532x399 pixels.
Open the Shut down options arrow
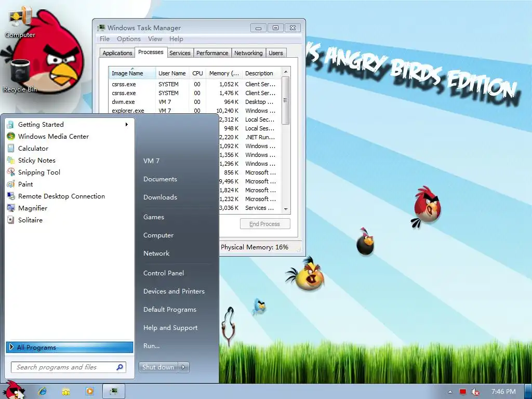coord(183,367)
